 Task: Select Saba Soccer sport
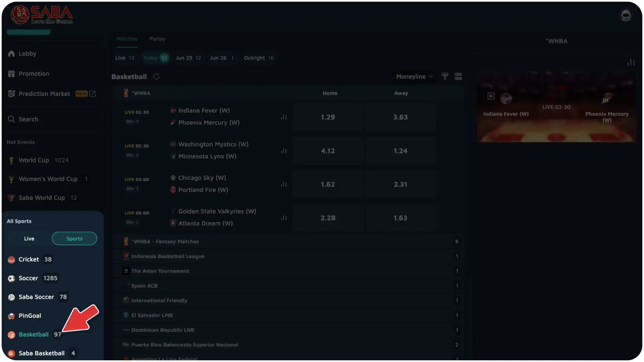37,297
